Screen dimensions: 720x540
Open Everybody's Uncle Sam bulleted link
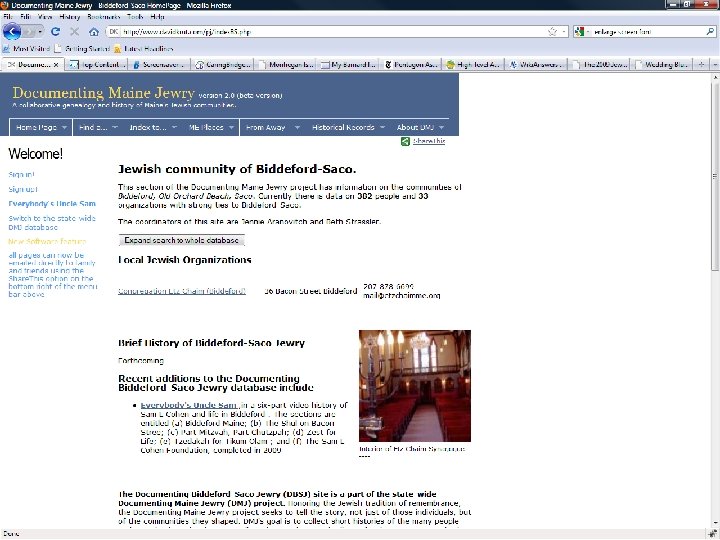click(x=189, y=405)
